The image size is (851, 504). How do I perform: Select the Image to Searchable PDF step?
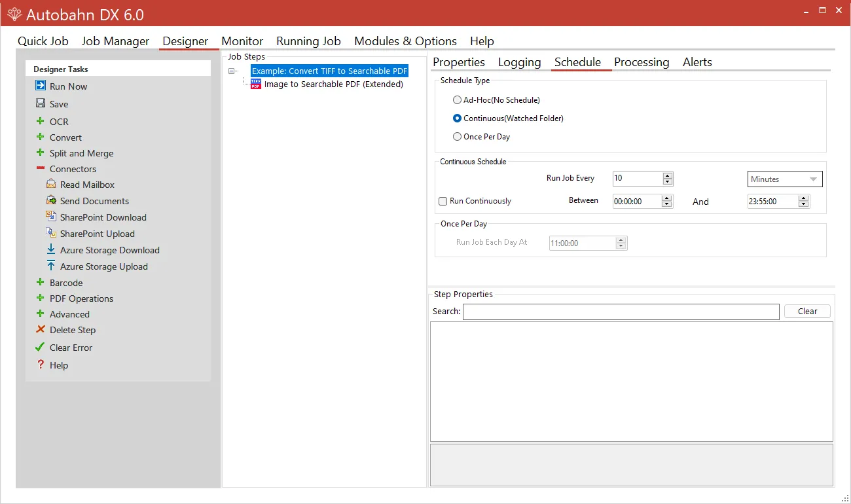[333, 84]
